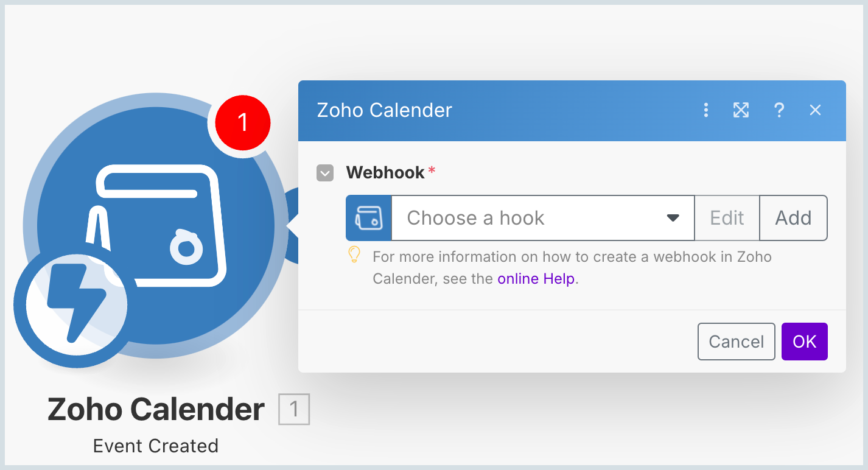This screenshot has height=470, width=868.
Task: Click the module number 1 box
Action: point(294,409)
